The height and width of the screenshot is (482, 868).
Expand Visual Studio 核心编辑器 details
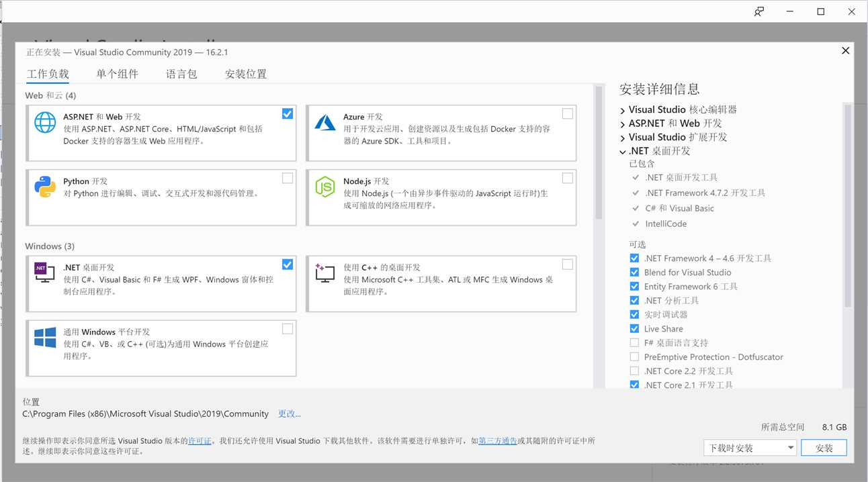[x=623, y=110]
